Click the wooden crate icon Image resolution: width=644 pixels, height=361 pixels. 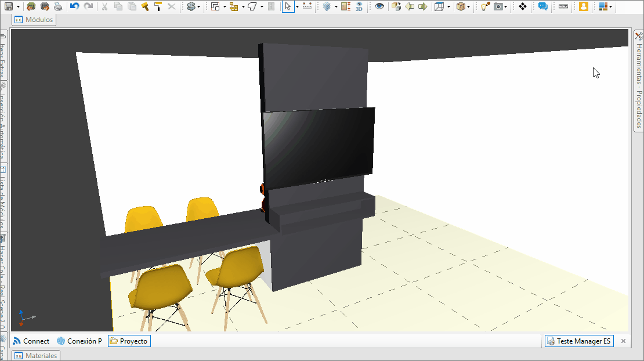coord(461,6)
